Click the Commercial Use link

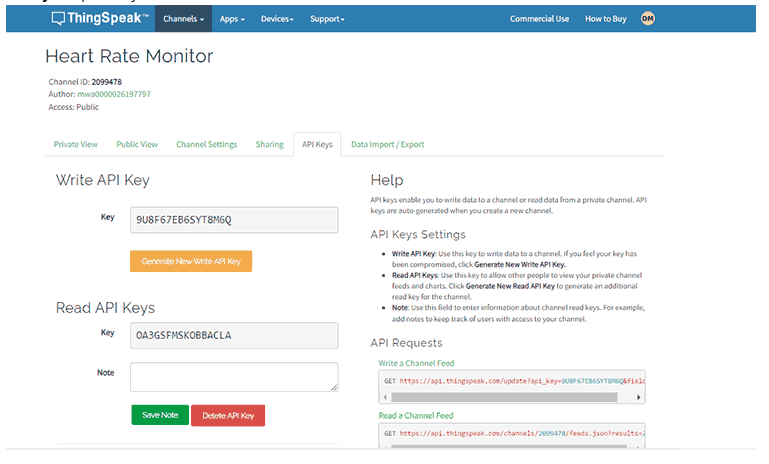539,18
